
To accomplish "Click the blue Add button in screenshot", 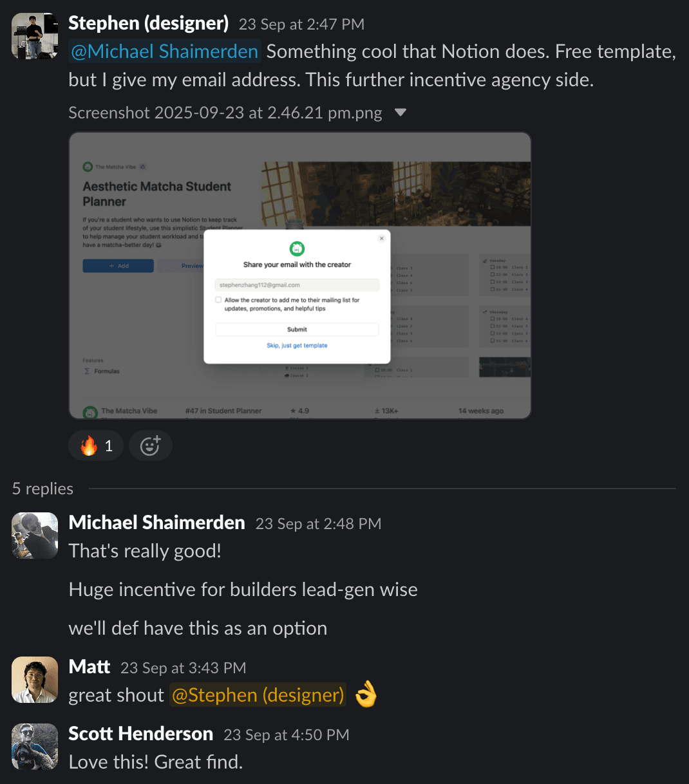I will click(x=118, y=266).
